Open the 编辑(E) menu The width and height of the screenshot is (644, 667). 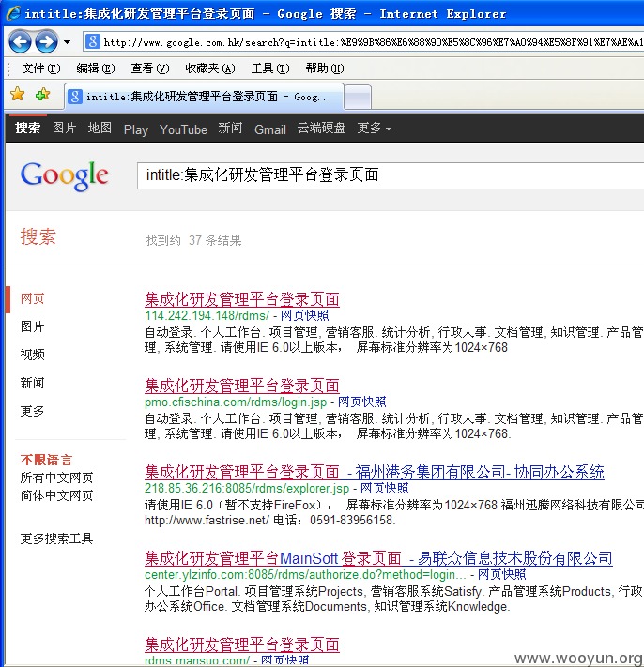[96, 68]
